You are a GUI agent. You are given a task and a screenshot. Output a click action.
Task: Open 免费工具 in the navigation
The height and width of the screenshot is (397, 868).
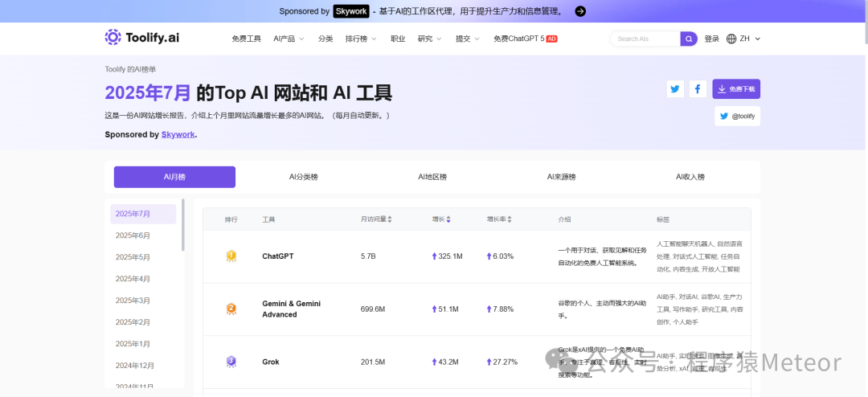247,39
